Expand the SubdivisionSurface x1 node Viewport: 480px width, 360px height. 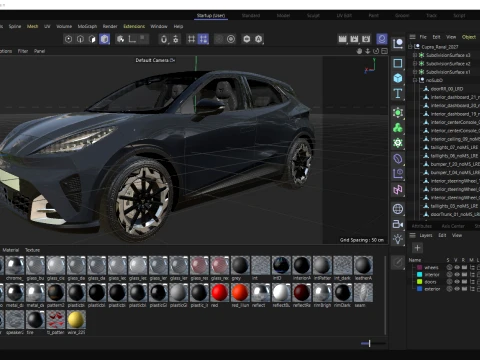pos(415,72)
